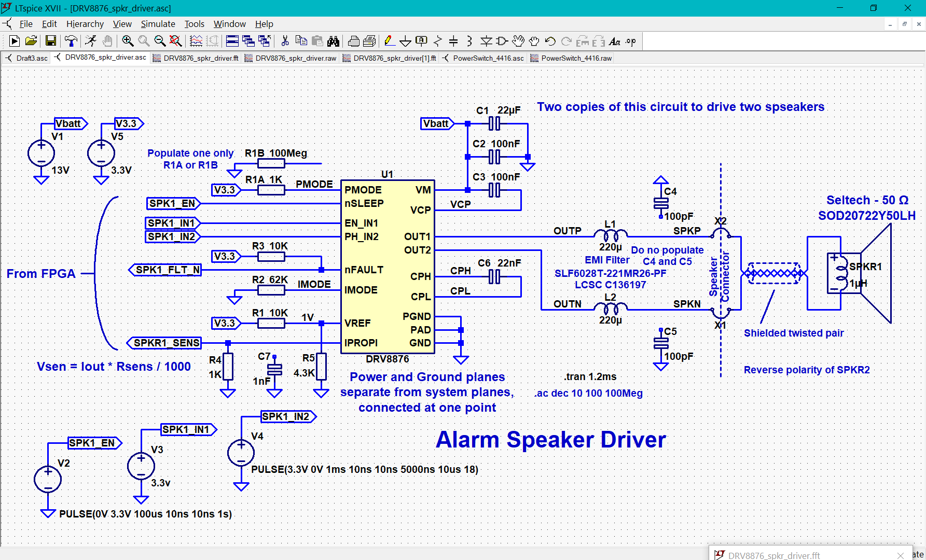Save the schematic with the floppy icon

[51, 41]
